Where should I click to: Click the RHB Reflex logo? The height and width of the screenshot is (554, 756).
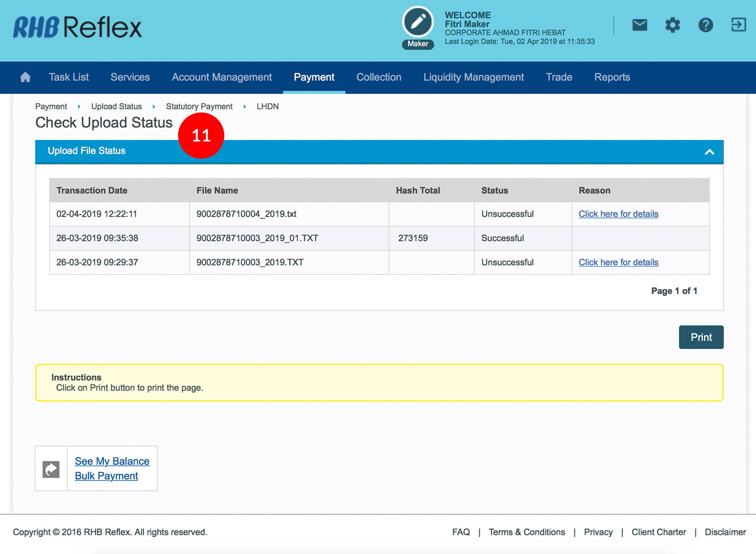coord(77,28)
